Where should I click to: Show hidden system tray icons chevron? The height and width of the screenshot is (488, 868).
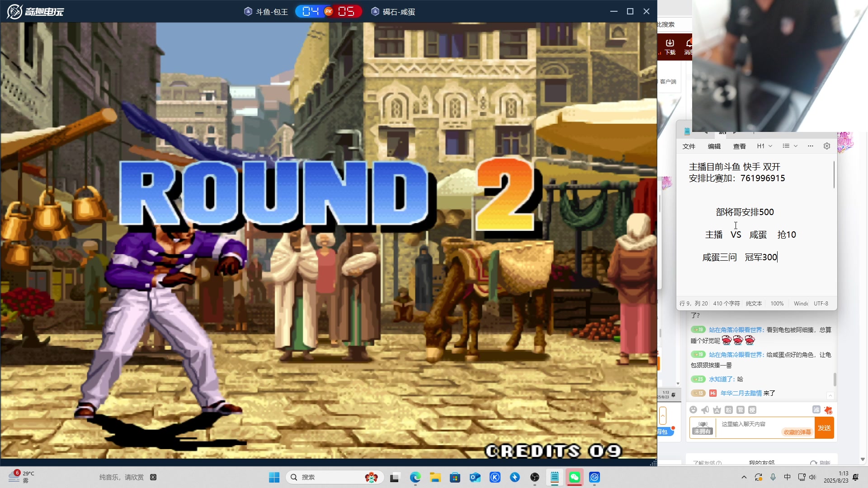744,477
